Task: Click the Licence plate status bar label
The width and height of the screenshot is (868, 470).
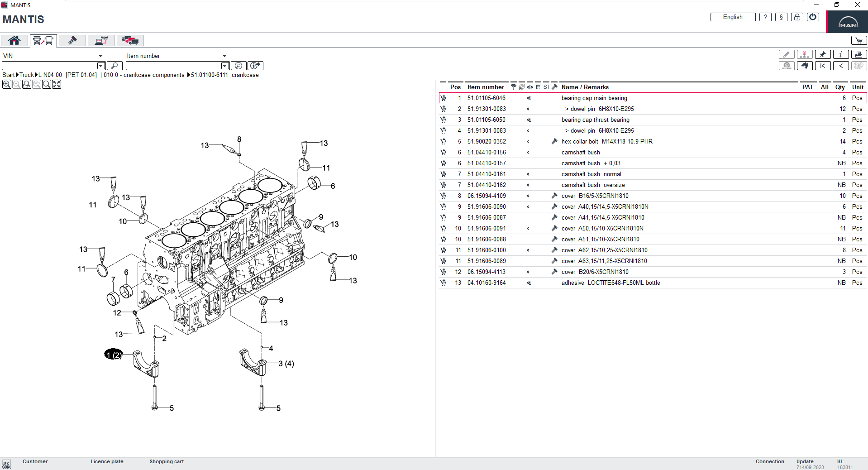Action: point(107,462)
